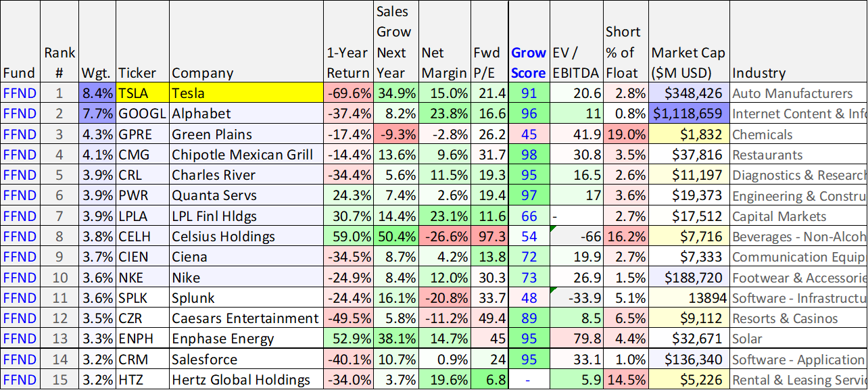The width and height of the screenshot is (868, 390).
Task: Click Tesla's -69.6% one-year return
Action: point(349,93)
